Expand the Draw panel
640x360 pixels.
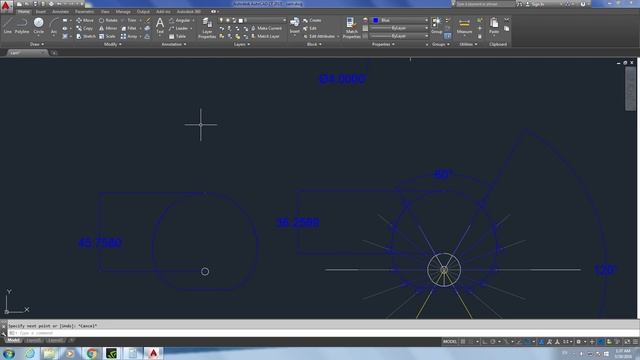click(x=37, y=44)
